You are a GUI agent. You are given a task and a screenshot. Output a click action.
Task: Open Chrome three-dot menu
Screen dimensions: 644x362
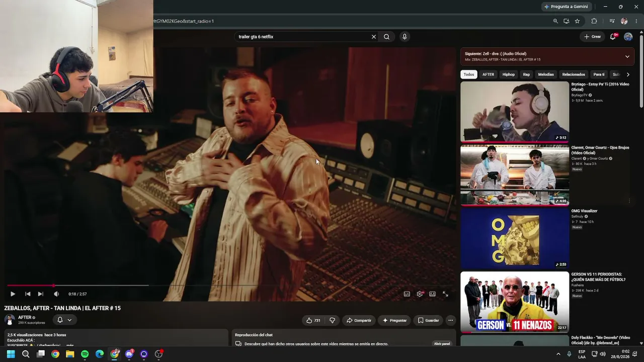636,21
